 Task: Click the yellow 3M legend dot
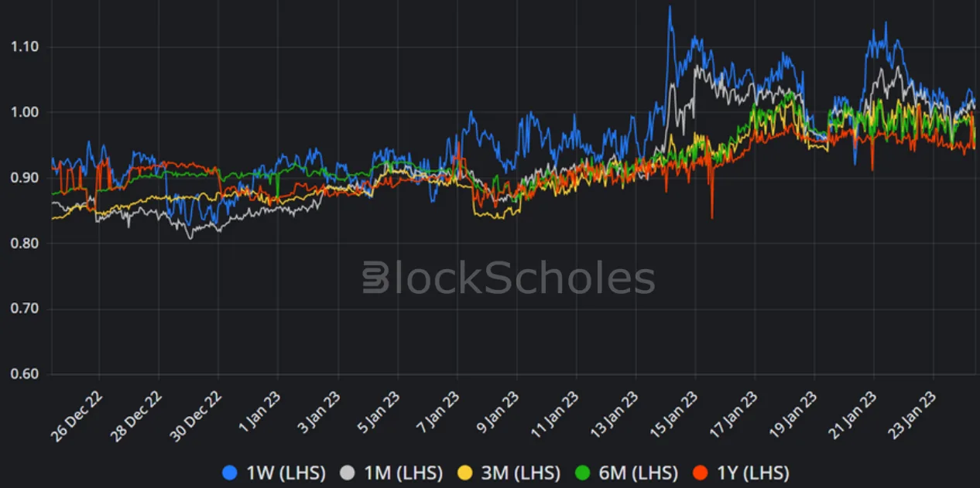464,472
